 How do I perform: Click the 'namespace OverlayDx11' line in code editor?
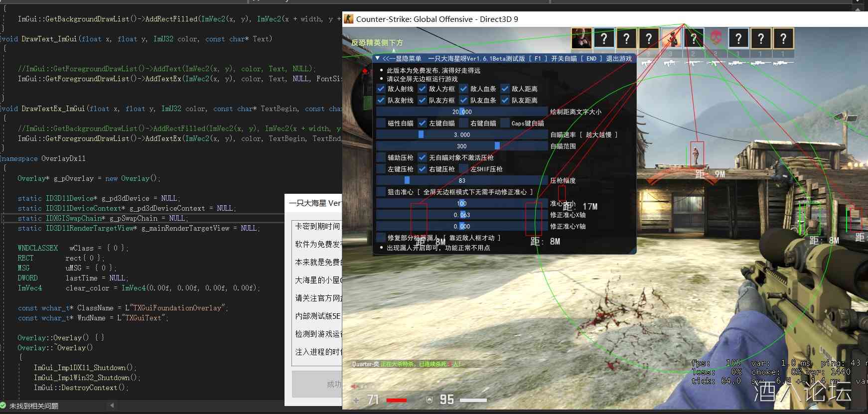(44, 158)
